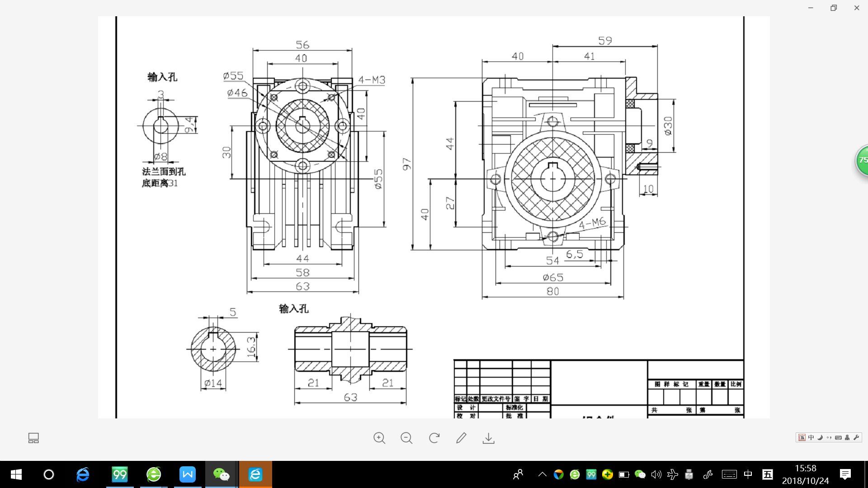The image size is (868, 488).
Task: Open the thumbnail gallery view icon
Action: coord(33,438)
